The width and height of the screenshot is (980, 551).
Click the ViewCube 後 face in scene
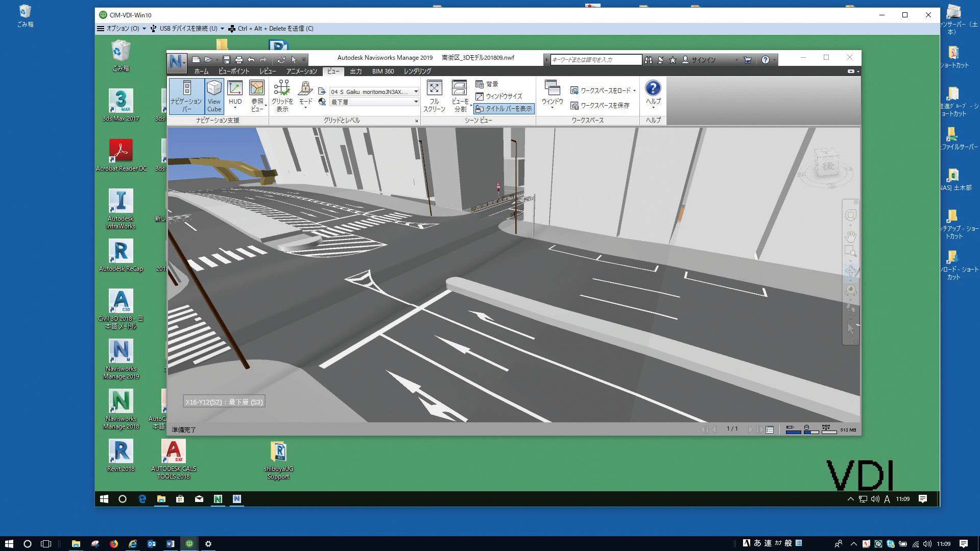(827, 165)
